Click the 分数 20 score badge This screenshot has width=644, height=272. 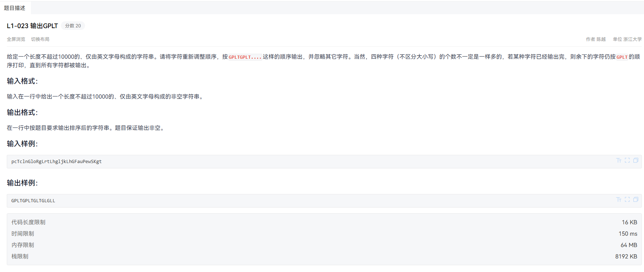tap(73, 26)
